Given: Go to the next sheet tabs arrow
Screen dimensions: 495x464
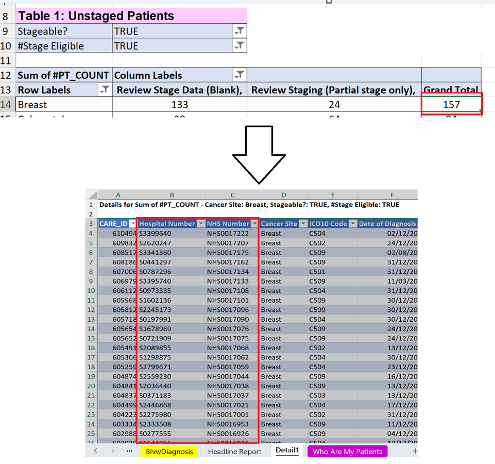Looking at the screenshot, I should [x=113, y=451].
